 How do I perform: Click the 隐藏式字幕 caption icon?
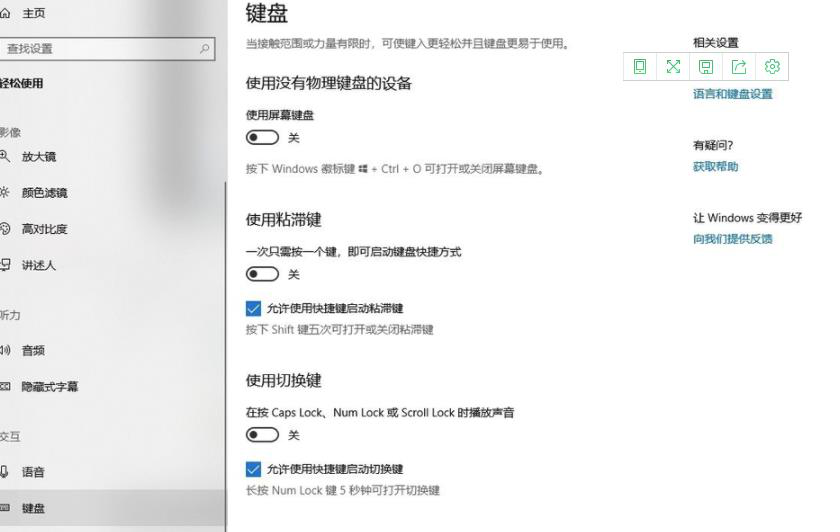(5, 386)
